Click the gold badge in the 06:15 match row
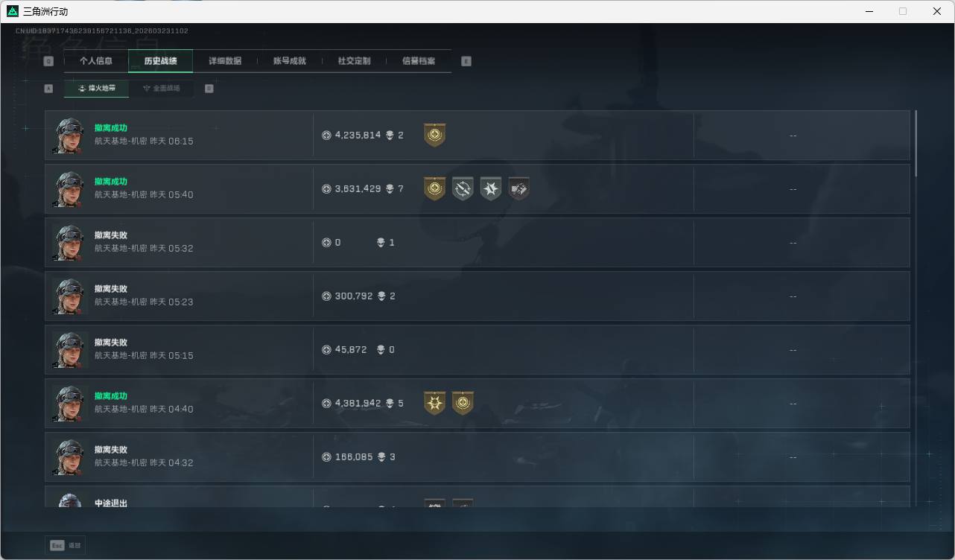This screenshot has height=560, width=955. [434, 135]
